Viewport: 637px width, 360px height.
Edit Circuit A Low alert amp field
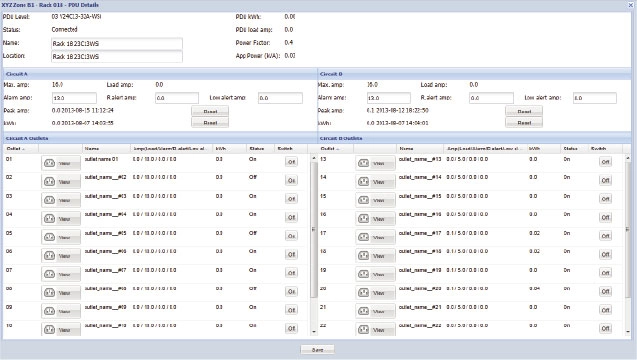pyautogui.click(x=280, y=98)
